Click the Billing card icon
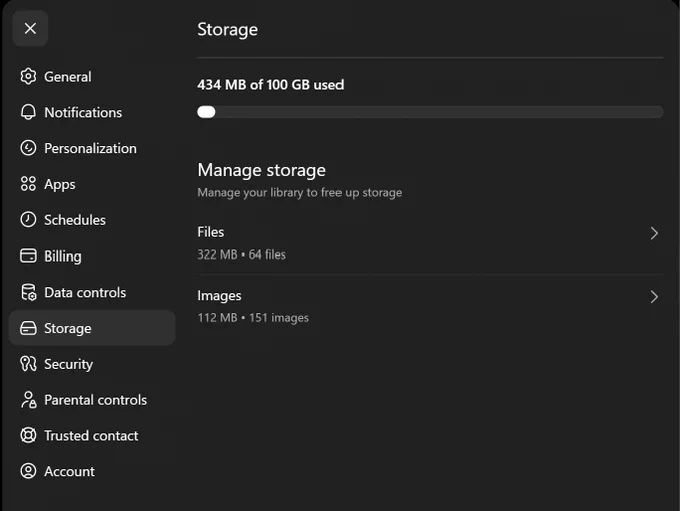This screenshot has width=680, height=511. coord(28,256)
